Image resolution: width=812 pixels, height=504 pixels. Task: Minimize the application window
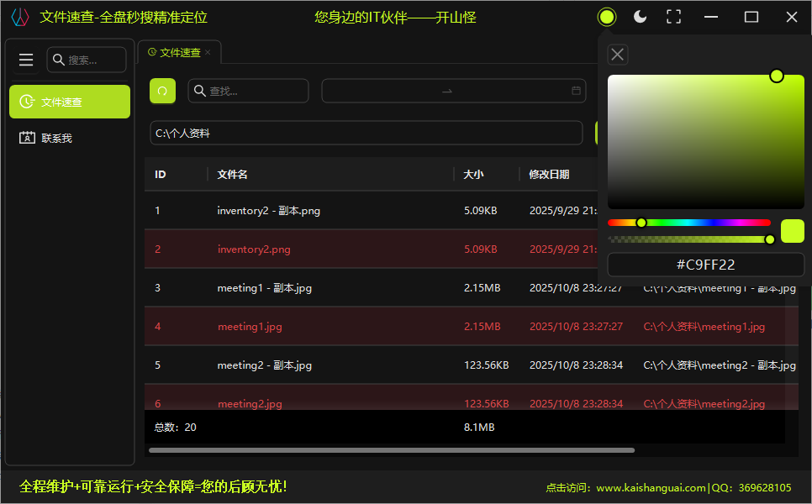711,17
